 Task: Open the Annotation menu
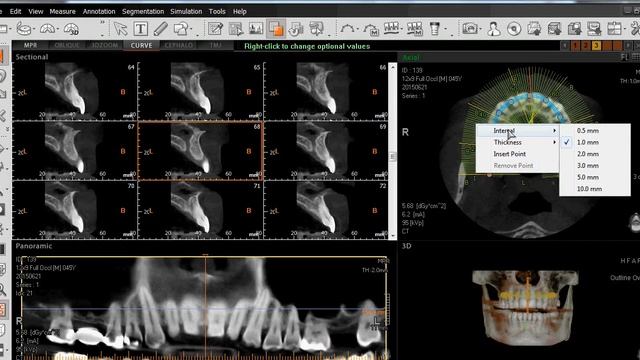tap(99, 11)
